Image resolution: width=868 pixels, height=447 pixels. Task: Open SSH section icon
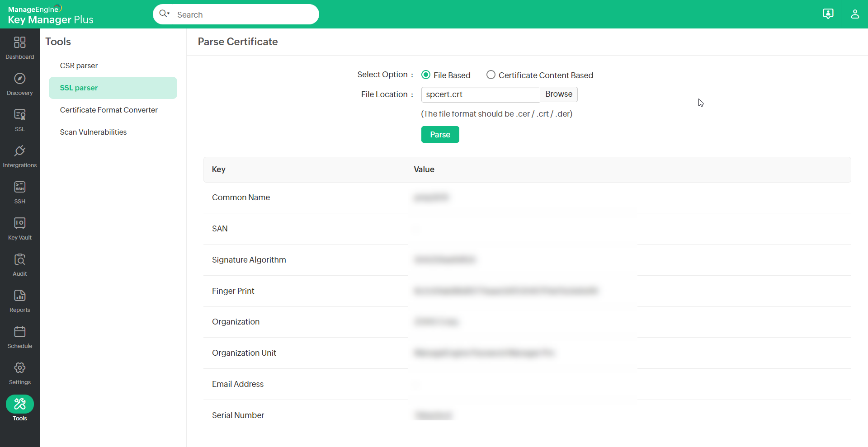(20, 187)
